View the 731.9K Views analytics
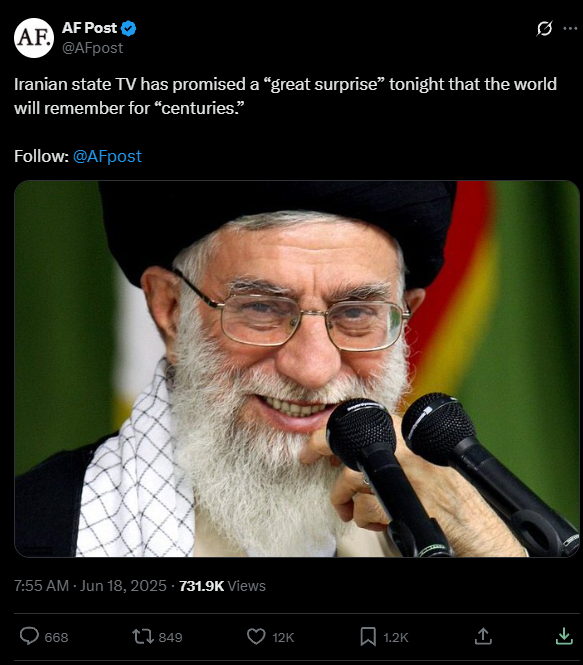This screenshot has height=665, width=583. click(222, 586)
